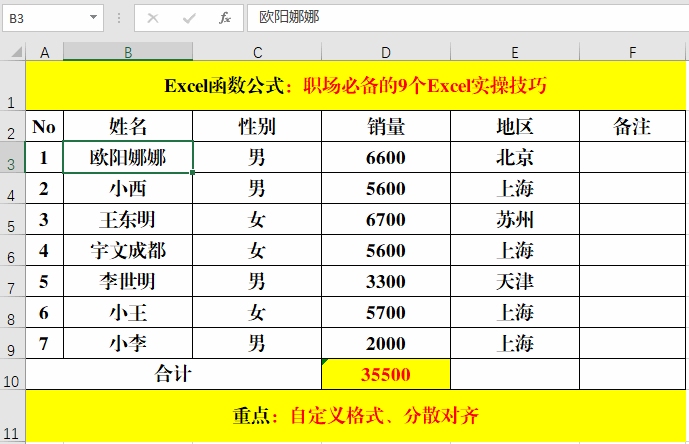Viewport: 689px width, 444px height.
Task: Click sales value 6600
Action: point(386,157)
